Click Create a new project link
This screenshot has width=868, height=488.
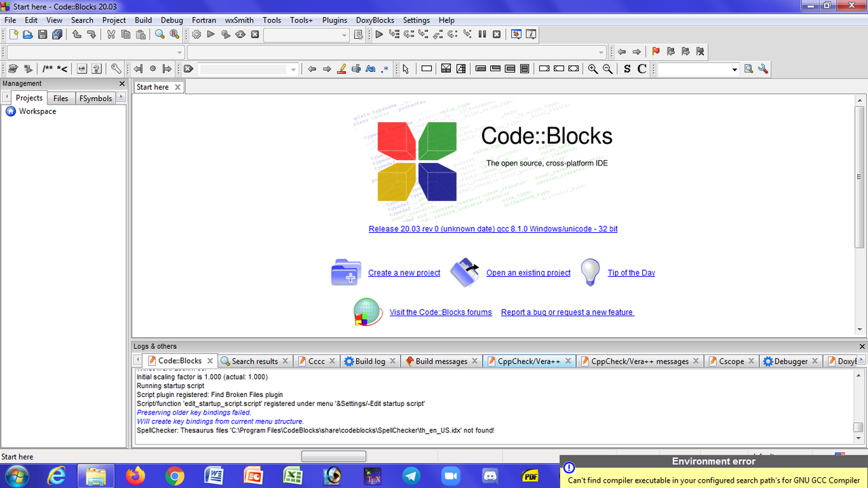pos(404,273)
